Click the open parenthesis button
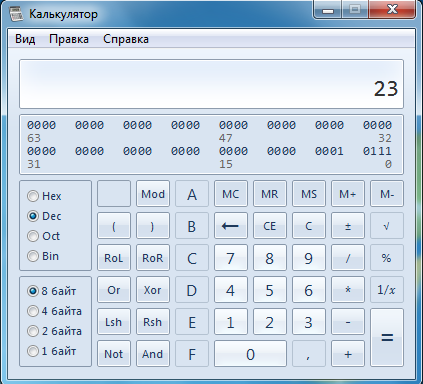 (x=114, y=226)
